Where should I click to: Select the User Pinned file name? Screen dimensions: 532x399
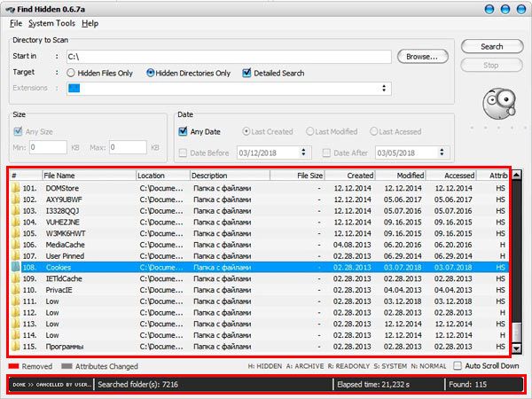[65, 256]
